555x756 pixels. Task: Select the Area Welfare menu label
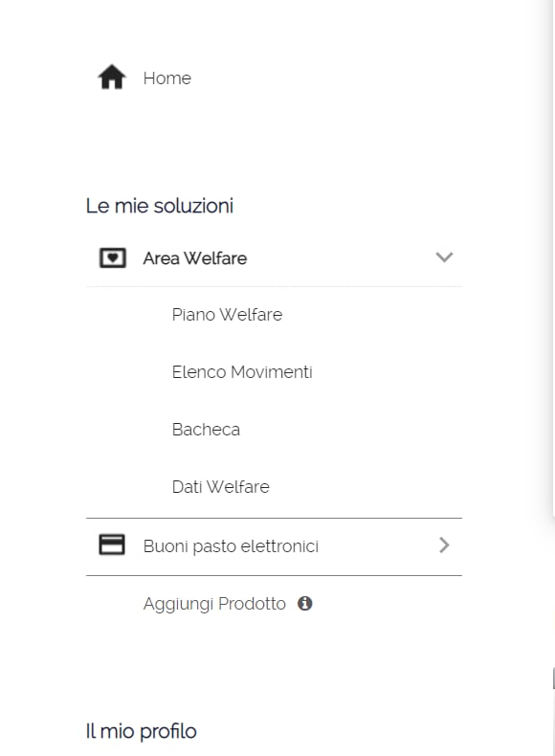pos(195,258)
